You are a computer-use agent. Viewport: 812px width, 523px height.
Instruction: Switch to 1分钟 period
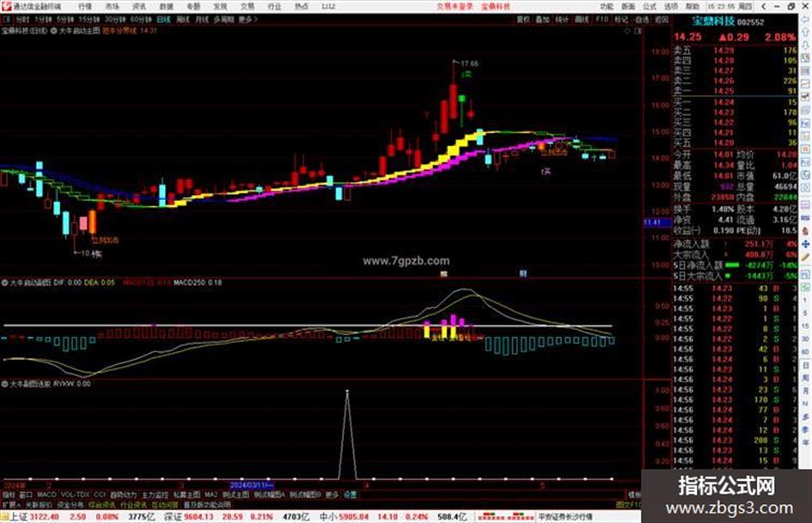43,19
